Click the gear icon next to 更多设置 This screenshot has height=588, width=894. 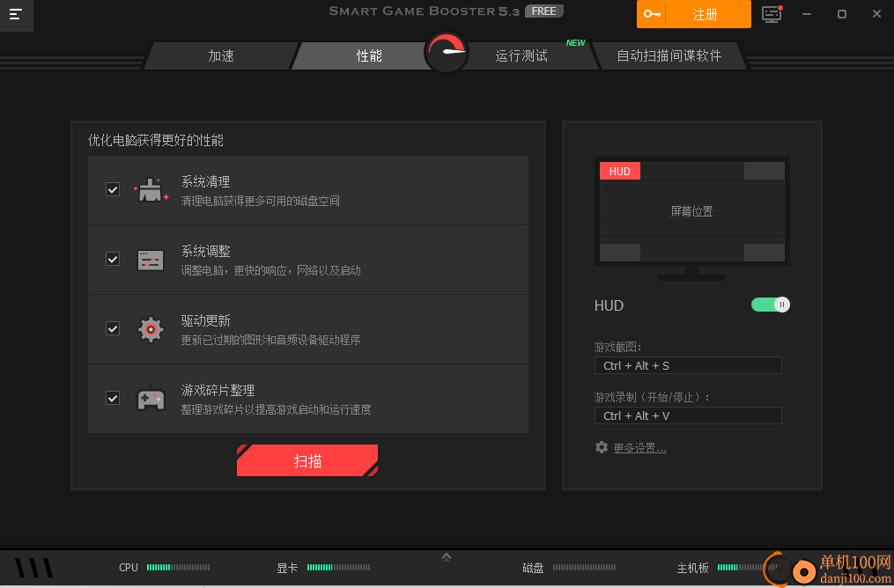coord(602,447)
